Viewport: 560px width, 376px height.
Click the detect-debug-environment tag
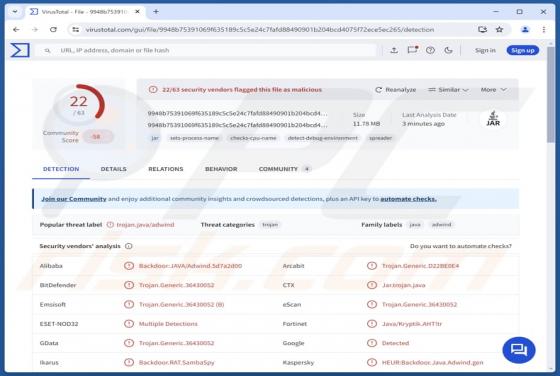pyautogui.click(x=322, y=138)
